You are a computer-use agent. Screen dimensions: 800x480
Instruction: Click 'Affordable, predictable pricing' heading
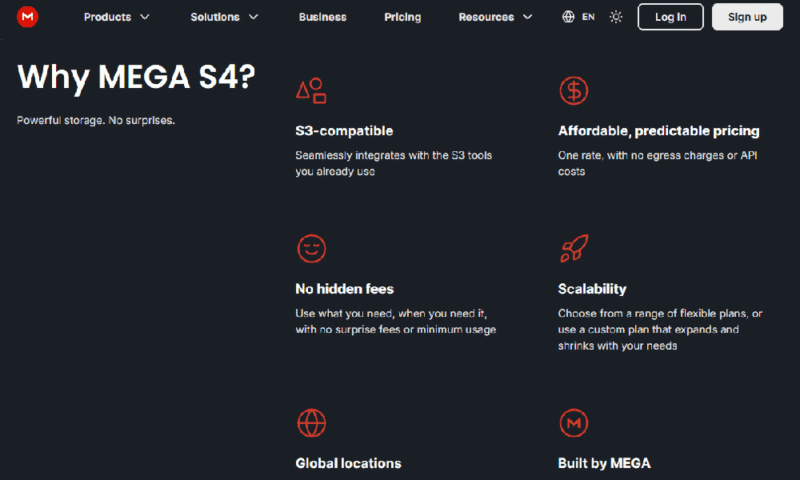[659, 131]
